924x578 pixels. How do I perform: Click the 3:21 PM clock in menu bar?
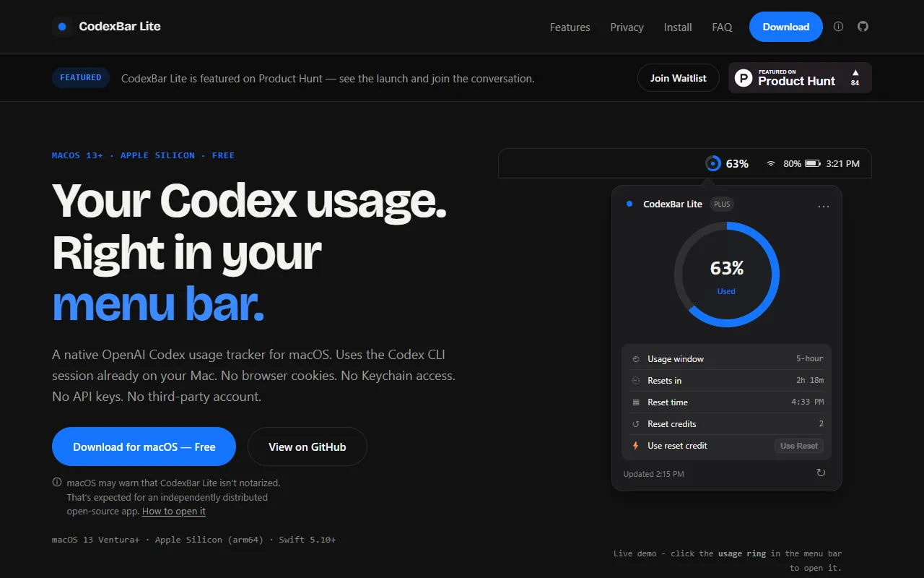coord(843,164)
